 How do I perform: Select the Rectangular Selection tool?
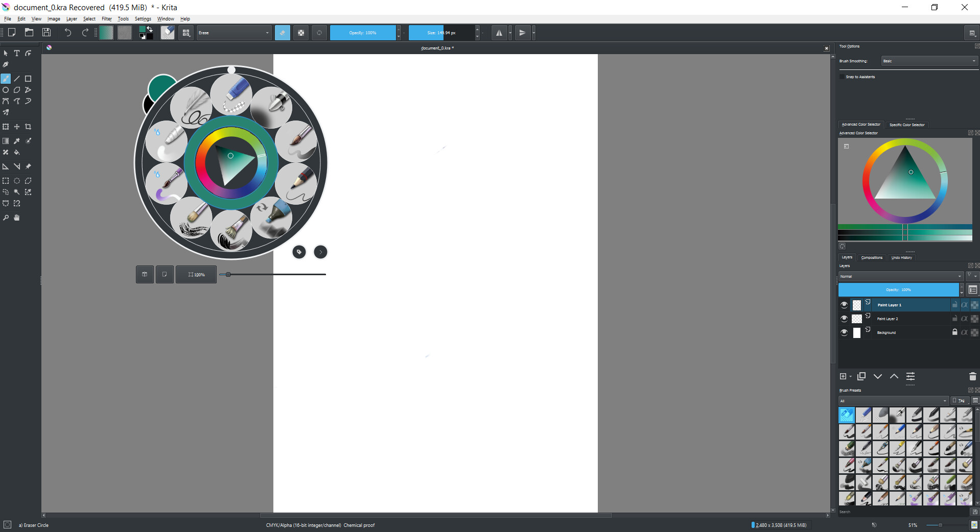[x=6, y=181]
